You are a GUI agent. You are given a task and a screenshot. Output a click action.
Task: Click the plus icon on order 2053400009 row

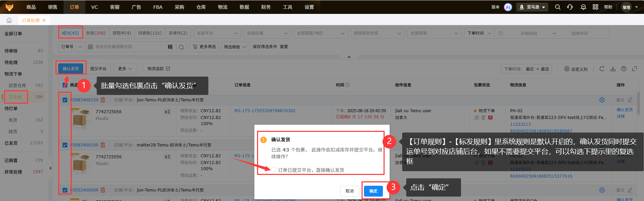point(602,190)
